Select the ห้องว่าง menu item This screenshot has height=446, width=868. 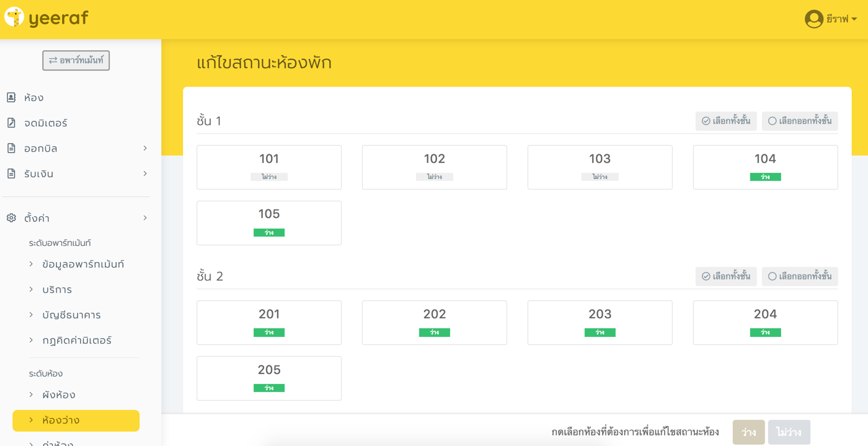point(76,421)
